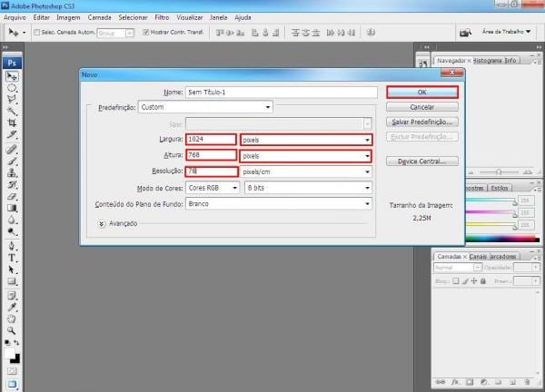
Task: Uncheck Mostrar Contr. Transf. option
Action: pyautogui.click(x=146, y=33)
